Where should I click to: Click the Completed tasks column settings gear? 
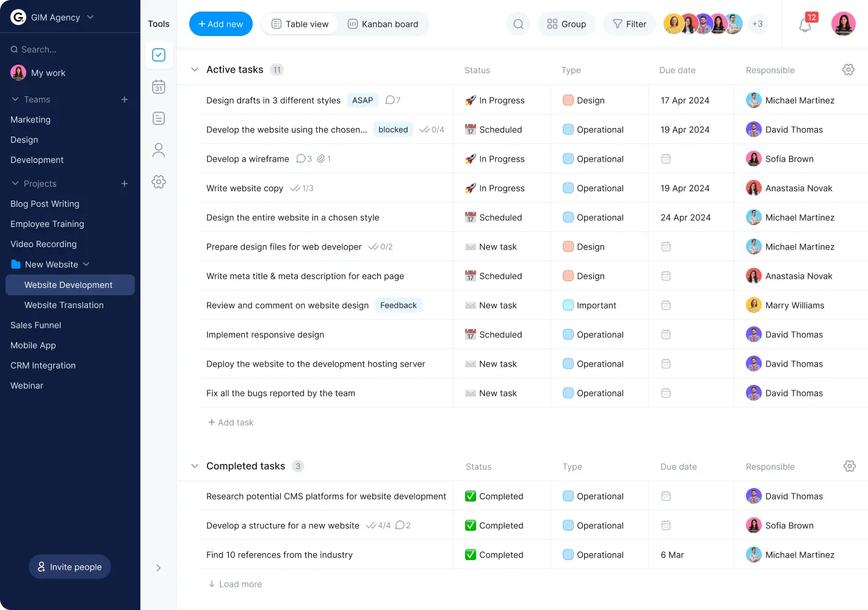pyautogui.click(x=849, y=466)
